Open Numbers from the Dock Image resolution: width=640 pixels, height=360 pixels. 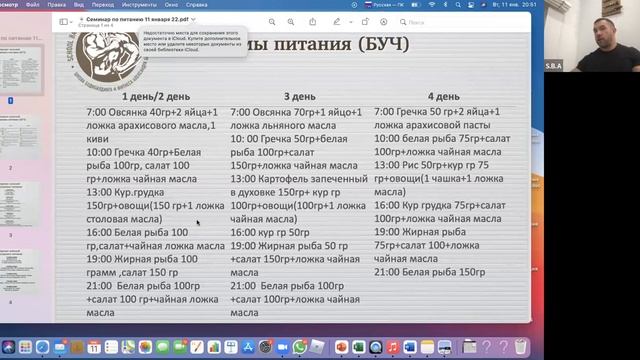click(214, 347)
